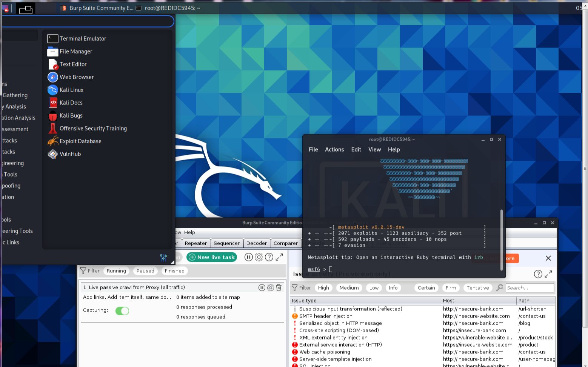Toggle the Paused tasks filter
Image resolution: width=588 pixels, height=367 pixels.
pos(145,271)
